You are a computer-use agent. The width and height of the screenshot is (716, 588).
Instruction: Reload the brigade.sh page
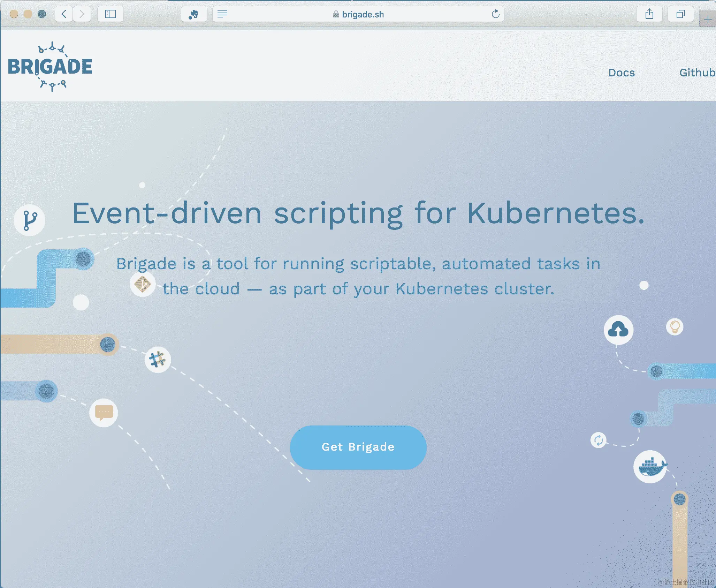pos(495,14)
